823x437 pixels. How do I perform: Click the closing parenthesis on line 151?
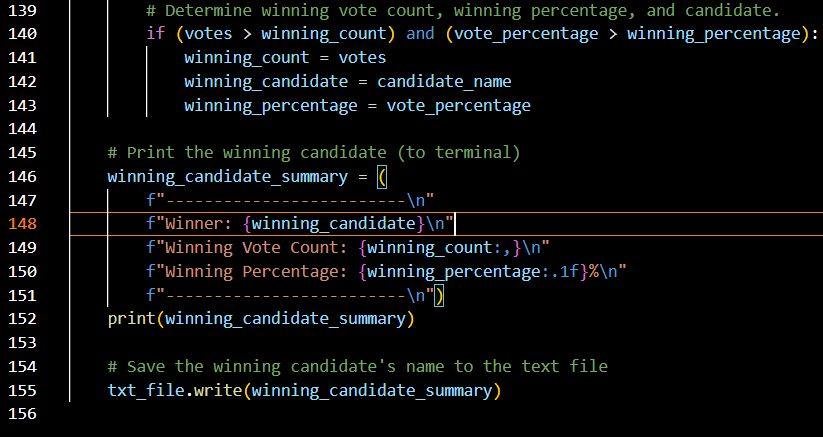439,295
